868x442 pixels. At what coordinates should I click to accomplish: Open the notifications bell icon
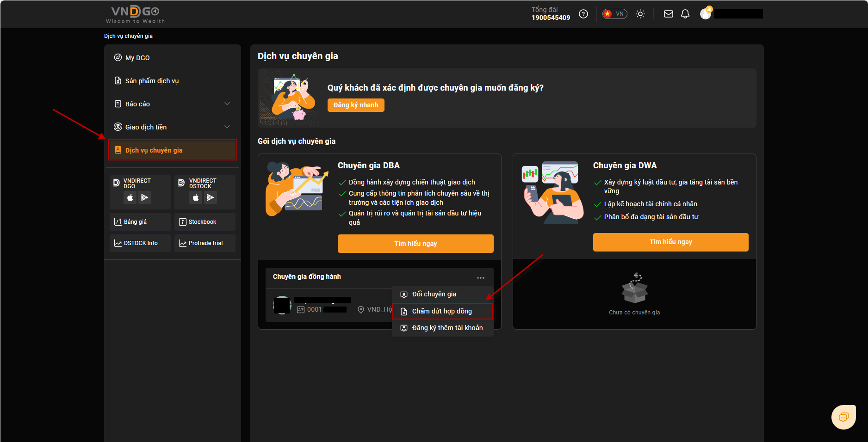click(685, 14)
